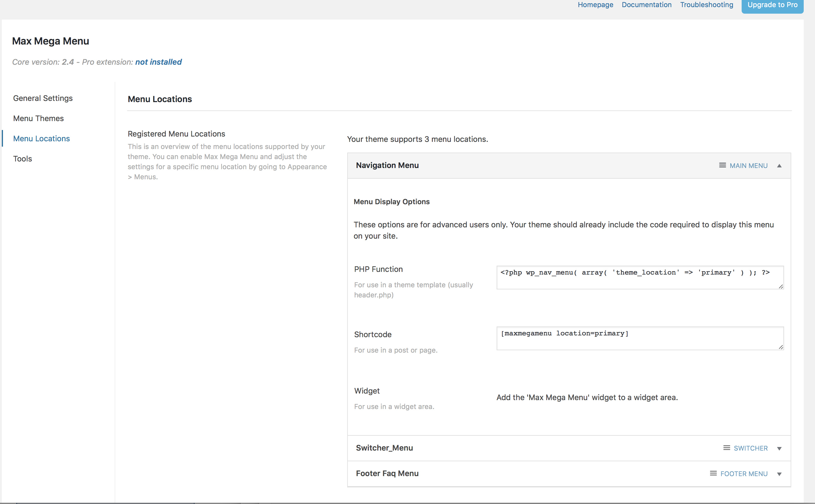Screen dimensions: 815x504
Task: Open the Troubleshooting link
Action: pos(707,5)
